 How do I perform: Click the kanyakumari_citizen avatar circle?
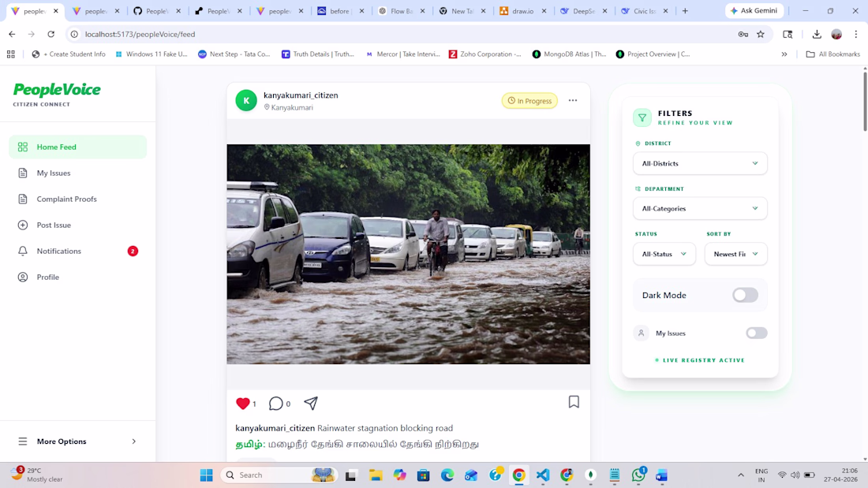point(246,101)
